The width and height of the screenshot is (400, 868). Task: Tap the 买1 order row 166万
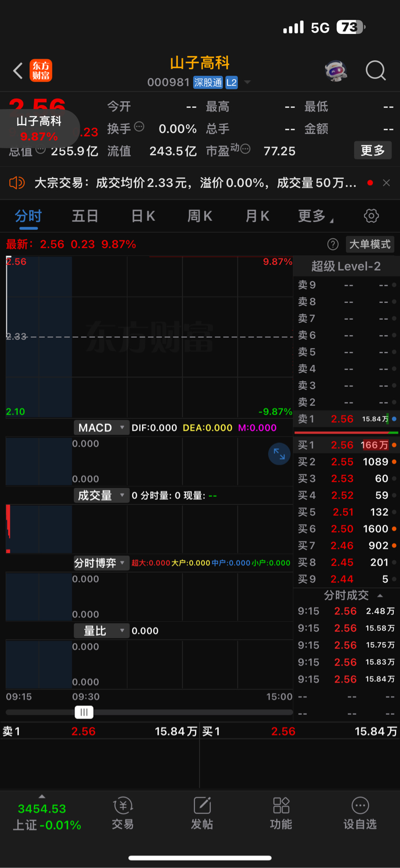[x=346, y=445]
